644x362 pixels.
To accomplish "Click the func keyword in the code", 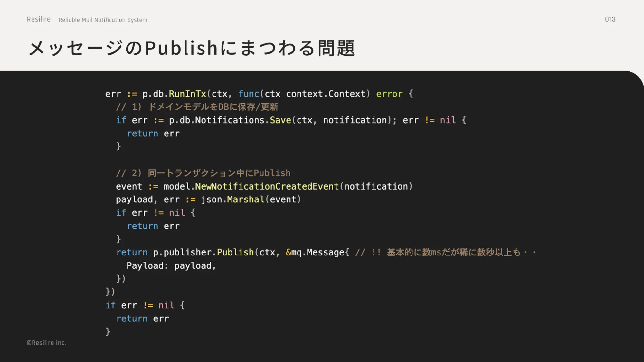I will [249, 94].
